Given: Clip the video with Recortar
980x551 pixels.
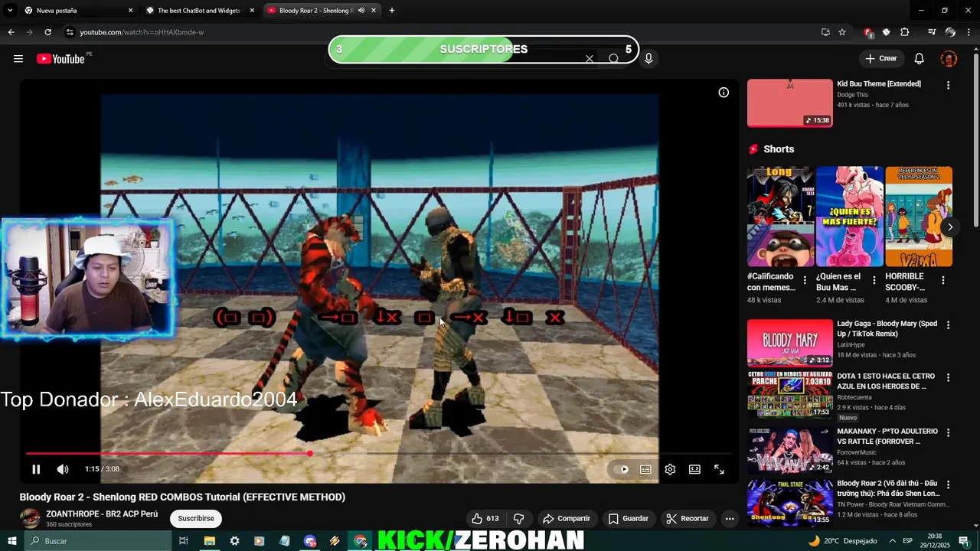Looking at the screenshot, I should tap(687, 518).
